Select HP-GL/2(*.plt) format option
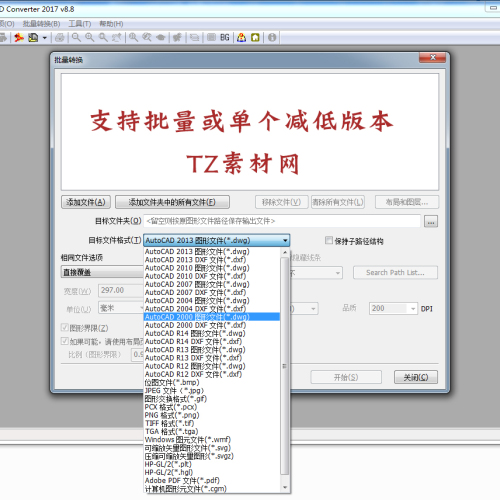500x500 pixels. coord(212,464)
